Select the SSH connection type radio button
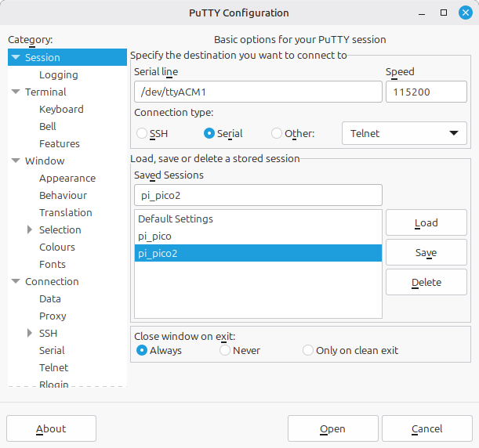Screen dimensions: 479x448 click(x=142, y=133)
